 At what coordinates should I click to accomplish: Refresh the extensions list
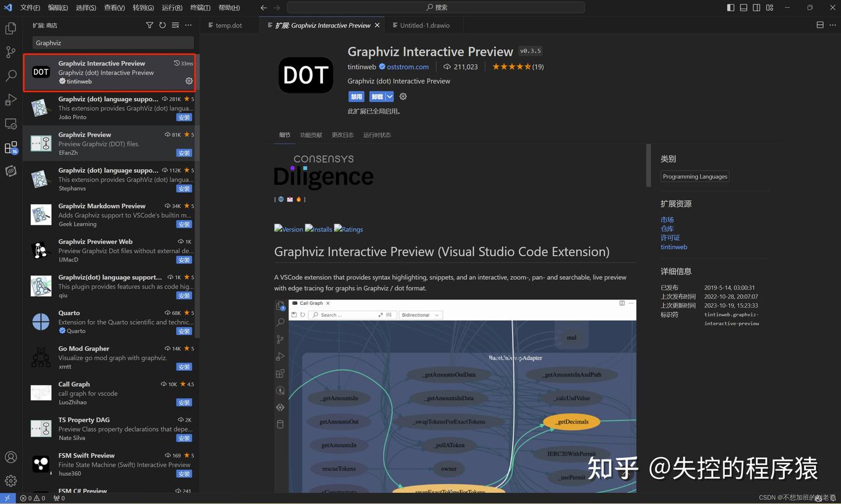tap(162, 25)
